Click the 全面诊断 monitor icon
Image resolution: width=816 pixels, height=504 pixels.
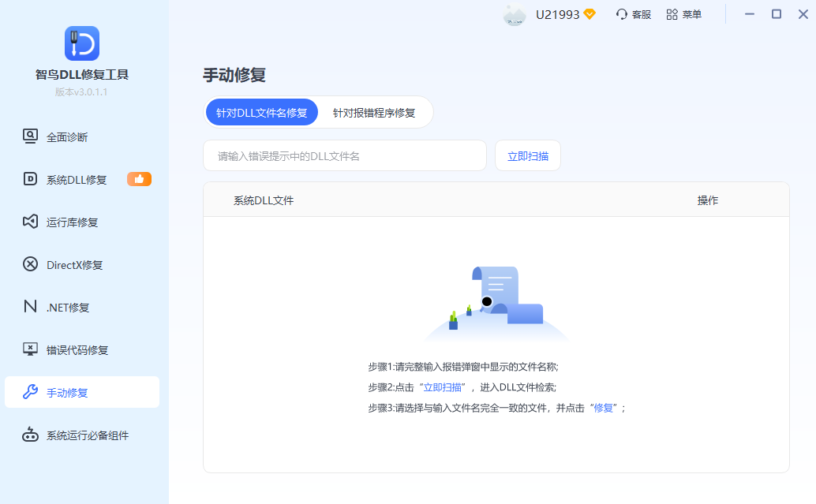click(30, 136)
